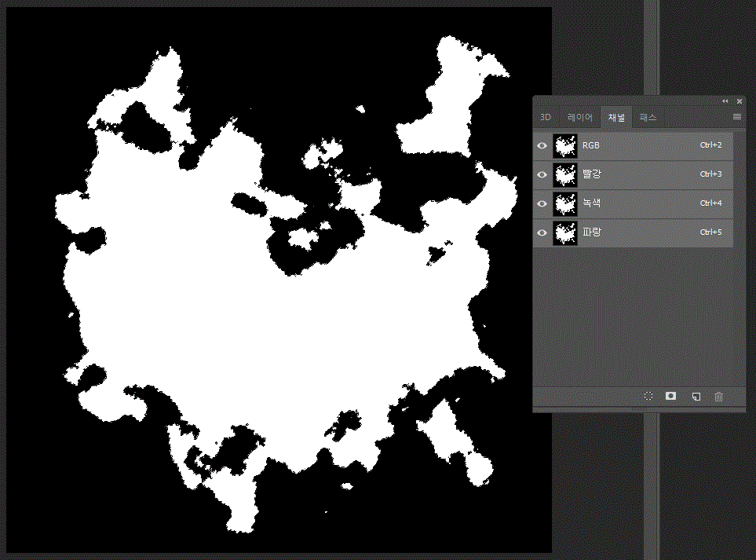
Task: Close the channels panel
Action: tap(740, 101)
